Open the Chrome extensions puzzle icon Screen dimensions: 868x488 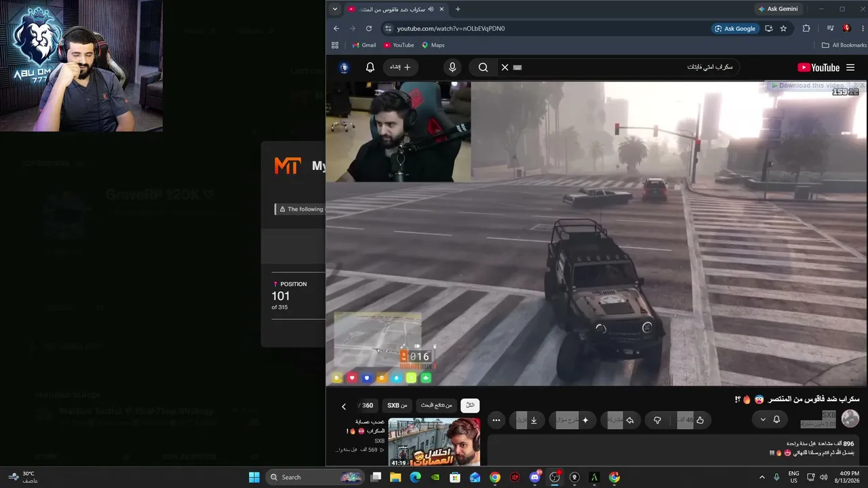806,28
